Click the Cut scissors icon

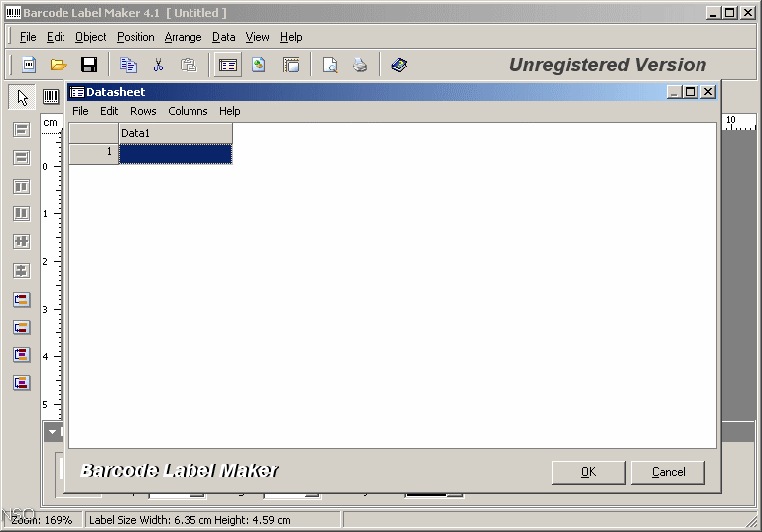pos(159,65)
